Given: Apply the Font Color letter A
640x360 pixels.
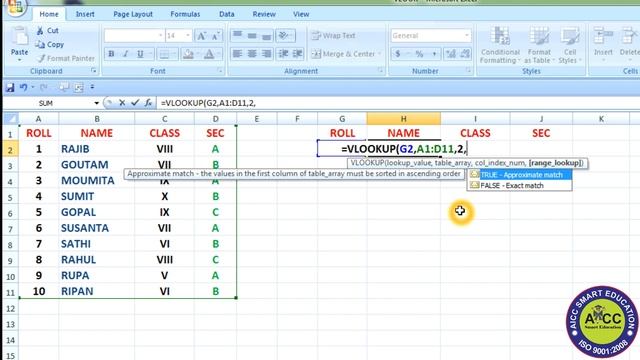Looking at the screenshot, I should (x=209, y=54).
